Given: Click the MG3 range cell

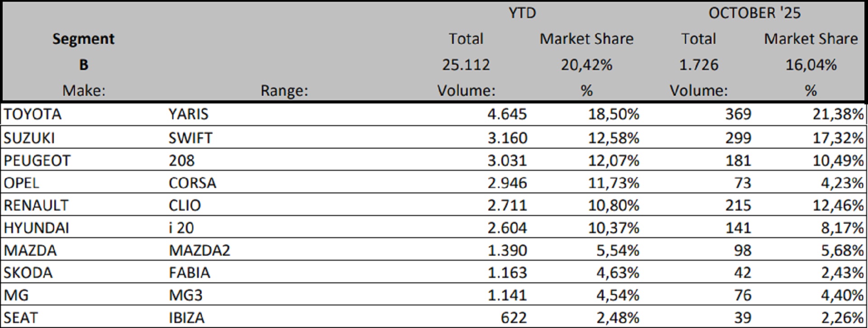Looking at the screenshot, I should [x=185, y=295].
